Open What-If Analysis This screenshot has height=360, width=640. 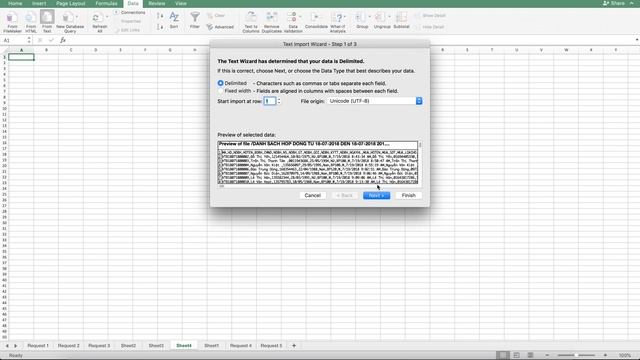point(338,22)
